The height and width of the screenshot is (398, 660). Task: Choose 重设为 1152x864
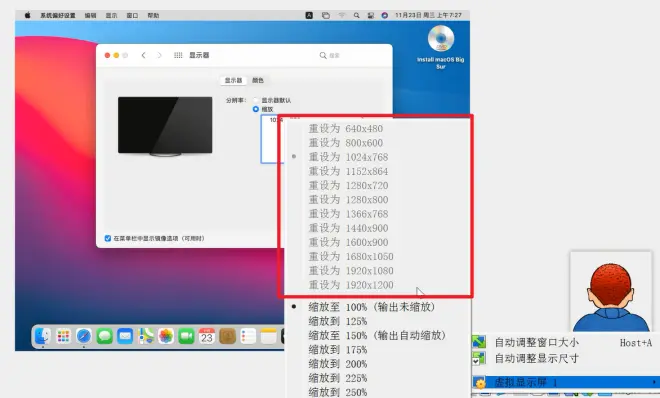pos(348,172)
